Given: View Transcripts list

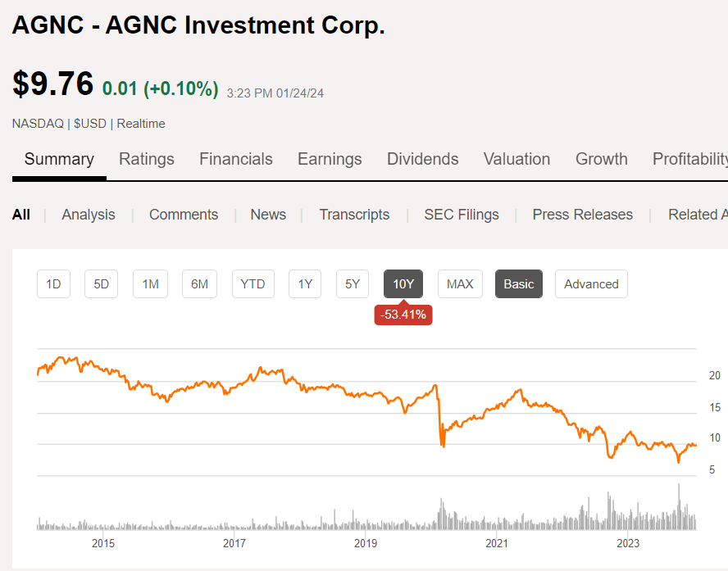Looking at the screenshot, I should coord(354,215).
